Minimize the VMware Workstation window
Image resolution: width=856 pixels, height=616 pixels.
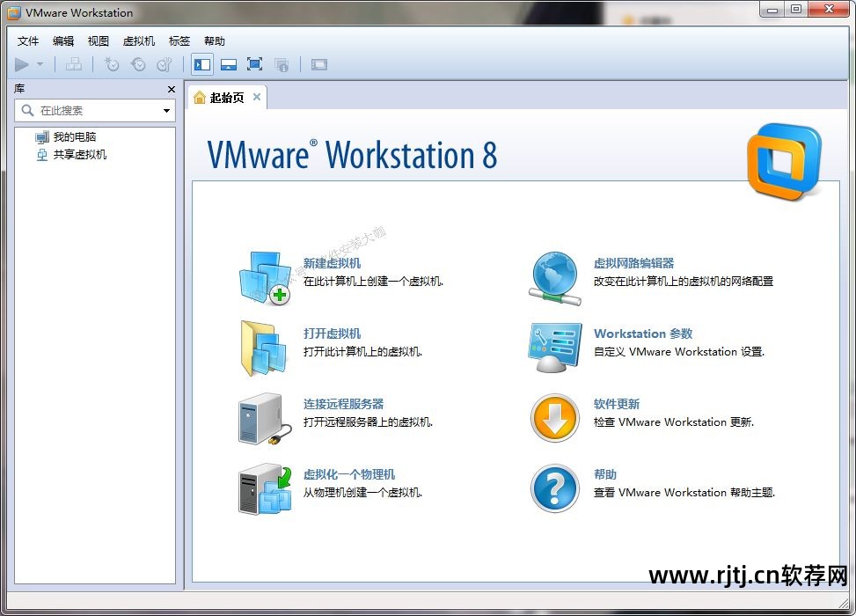pyautogui.click(x=772, y=10)
